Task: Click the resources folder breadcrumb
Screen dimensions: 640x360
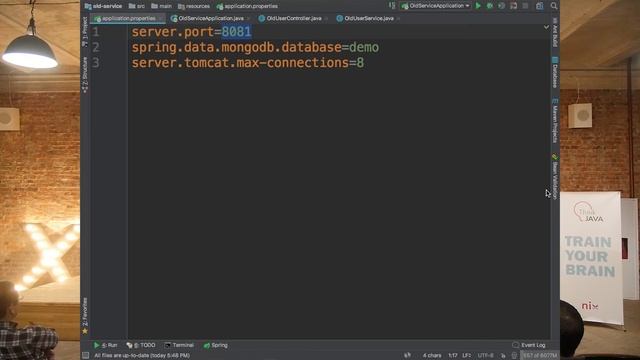Action: 194,6
